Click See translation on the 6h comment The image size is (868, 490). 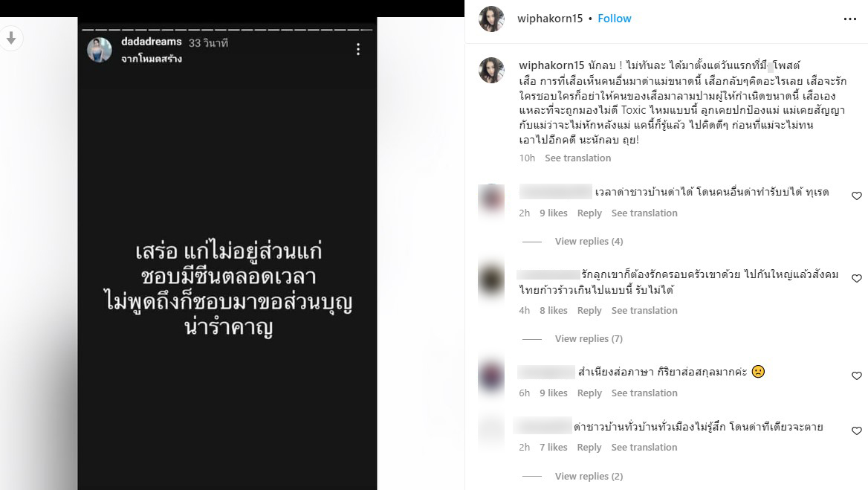pos(644,393)
